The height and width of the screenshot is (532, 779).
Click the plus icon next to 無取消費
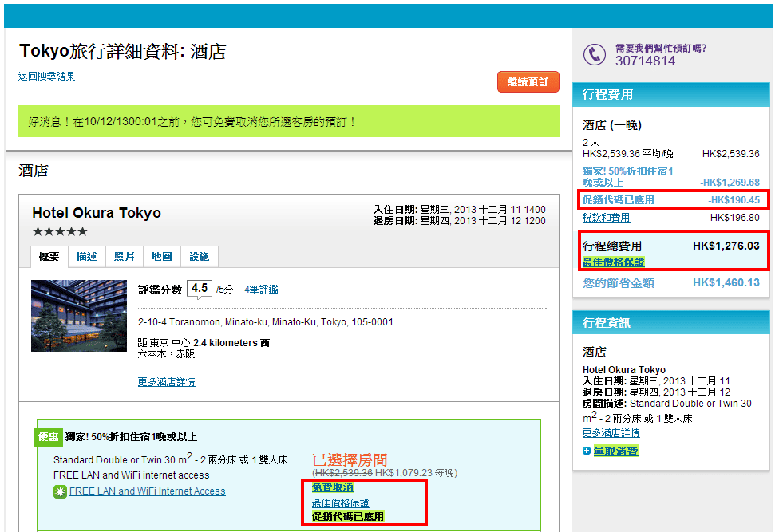[x=587, y=451]
